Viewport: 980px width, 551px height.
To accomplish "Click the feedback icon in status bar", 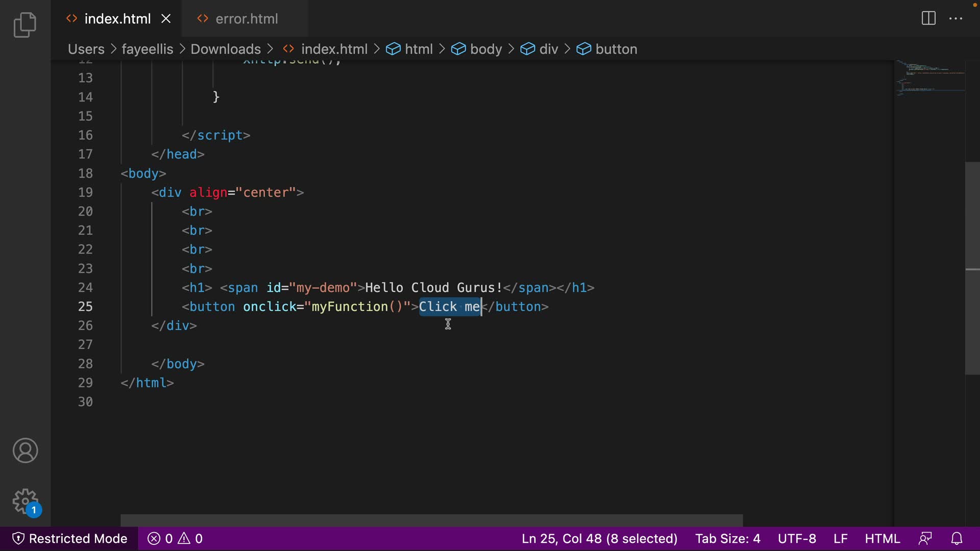I will click(925, 539).
